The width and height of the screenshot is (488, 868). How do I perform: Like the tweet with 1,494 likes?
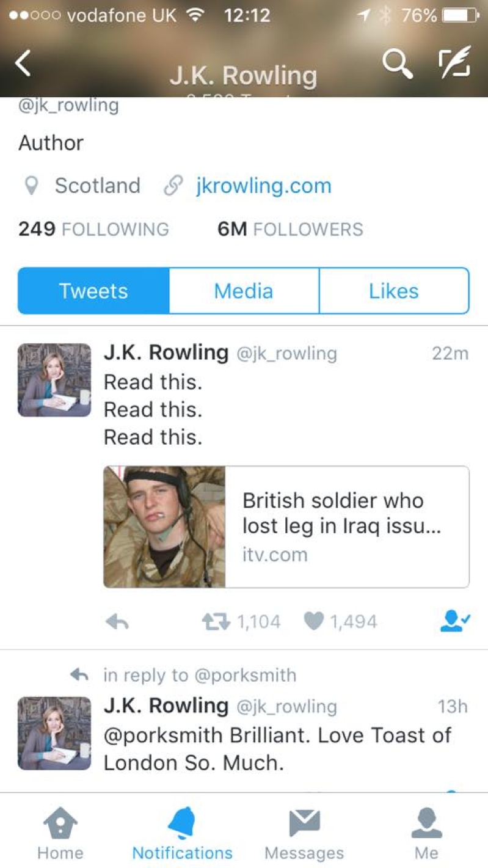click(313, 622)
